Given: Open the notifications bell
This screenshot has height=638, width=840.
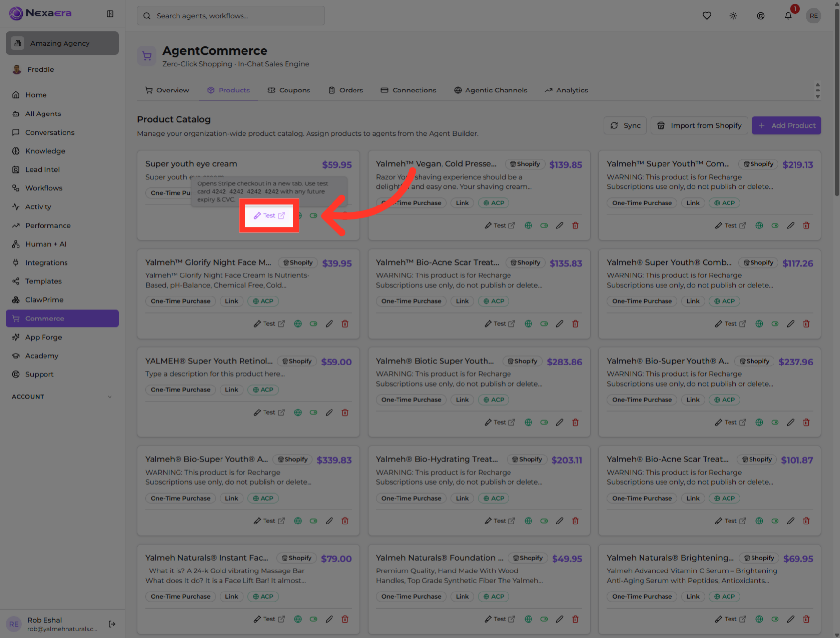Looking at the screenshot, I should [x=788, y=16].
